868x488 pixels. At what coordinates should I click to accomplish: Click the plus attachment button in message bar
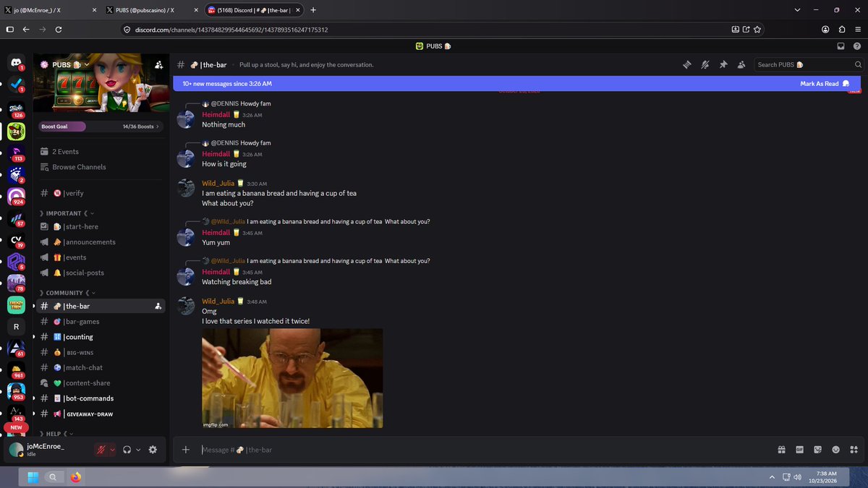point(186,450)
